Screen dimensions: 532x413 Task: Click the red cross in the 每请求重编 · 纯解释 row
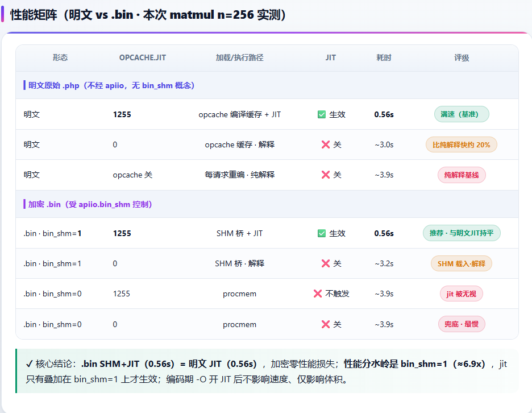point(325,175)
